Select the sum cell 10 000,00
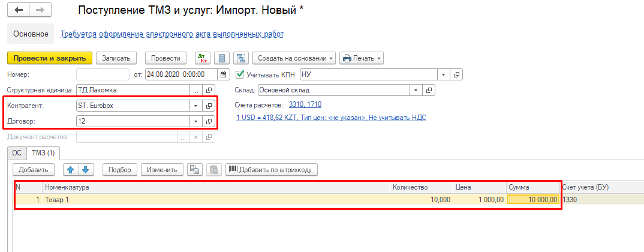Viewport: 644px width, 252px height. tap(534, 199)
